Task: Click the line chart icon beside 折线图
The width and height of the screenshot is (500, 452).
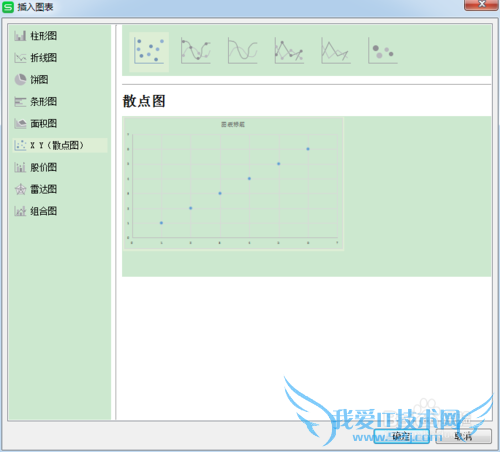Action: click(x=20, y=58)
